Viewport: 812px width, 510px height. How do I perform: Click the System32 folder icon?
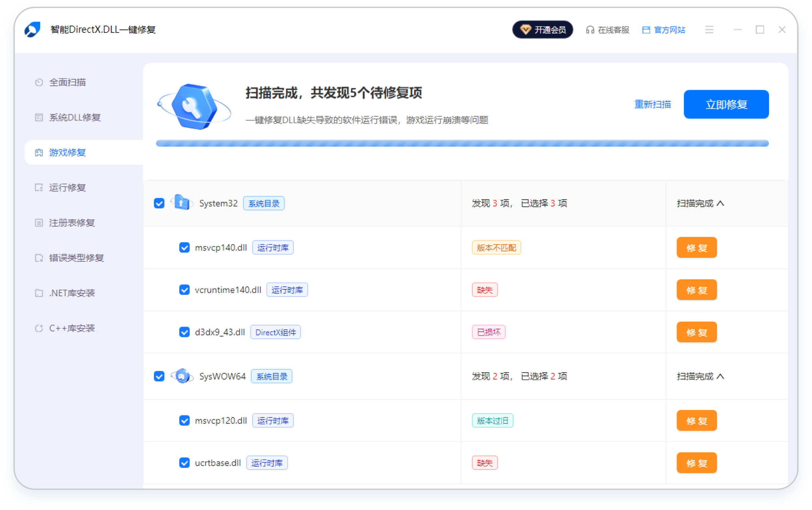182,203
